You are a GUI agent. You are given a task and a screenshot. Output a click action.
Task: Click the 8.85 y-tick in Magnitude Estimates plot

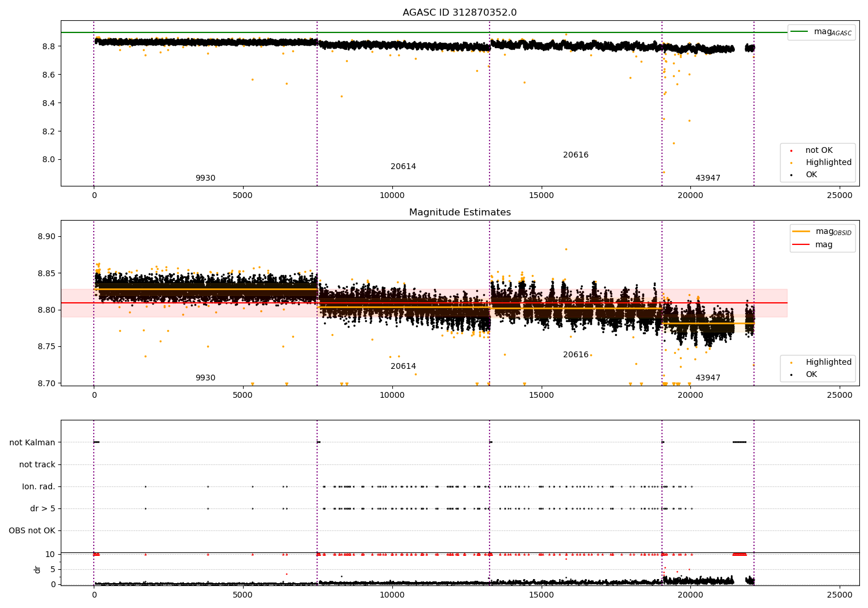pos(46,273)
